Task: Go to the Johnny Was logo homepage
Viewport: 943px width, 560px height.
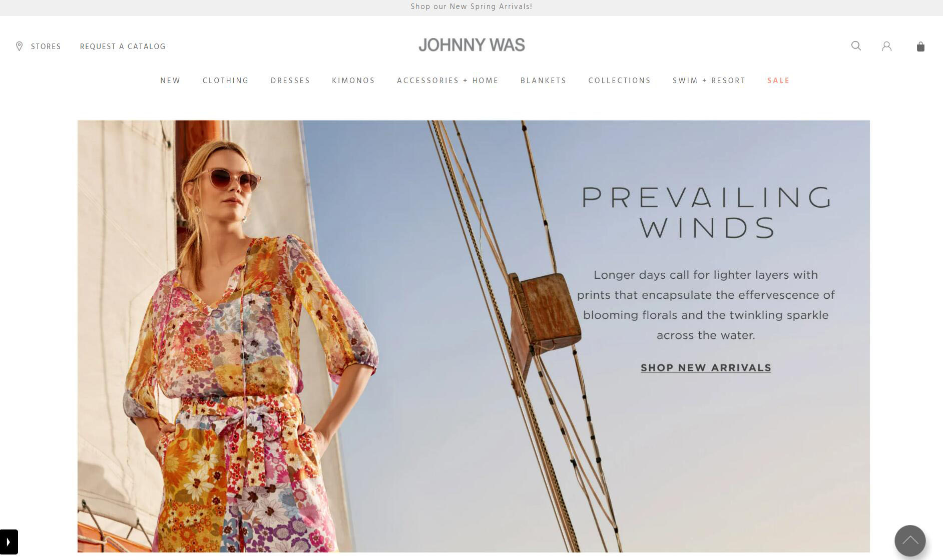Action: (472, 45)
